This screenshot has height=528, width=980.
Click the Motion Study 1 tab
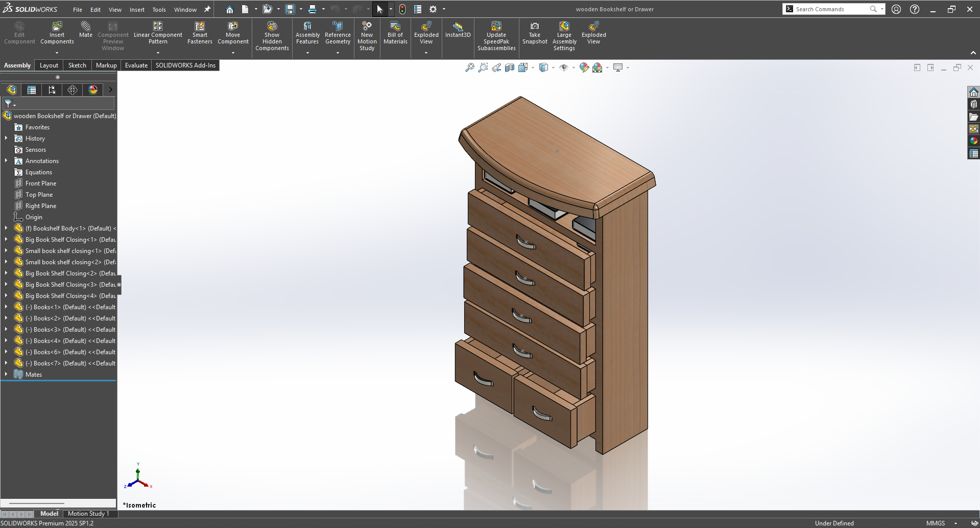click(x=88, y=514)
